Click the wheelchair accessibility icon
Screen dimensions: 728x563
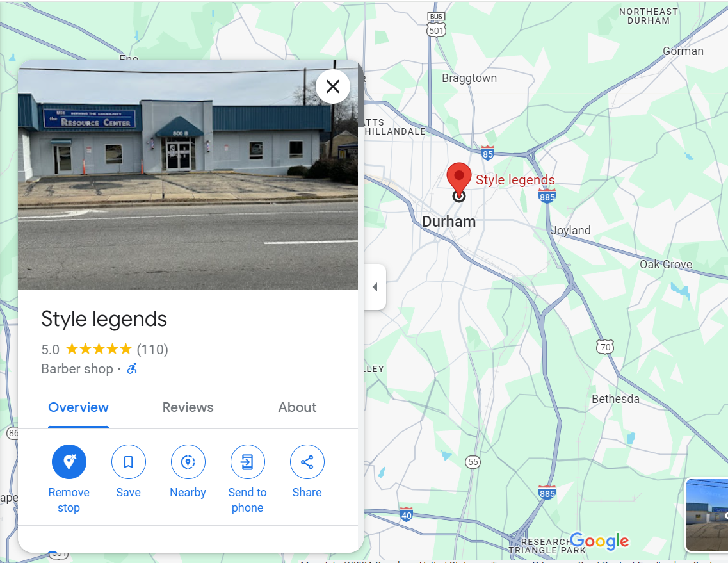[133, 368]
